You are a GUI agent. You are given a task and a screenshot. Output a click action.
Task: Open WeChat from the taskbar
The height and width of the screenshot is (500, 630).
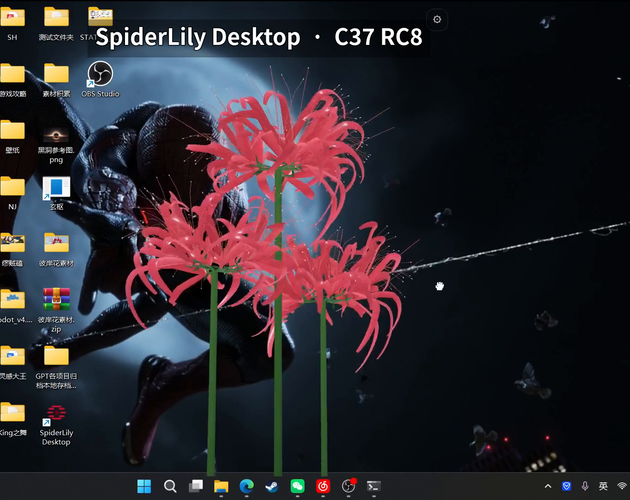(297, 486)
